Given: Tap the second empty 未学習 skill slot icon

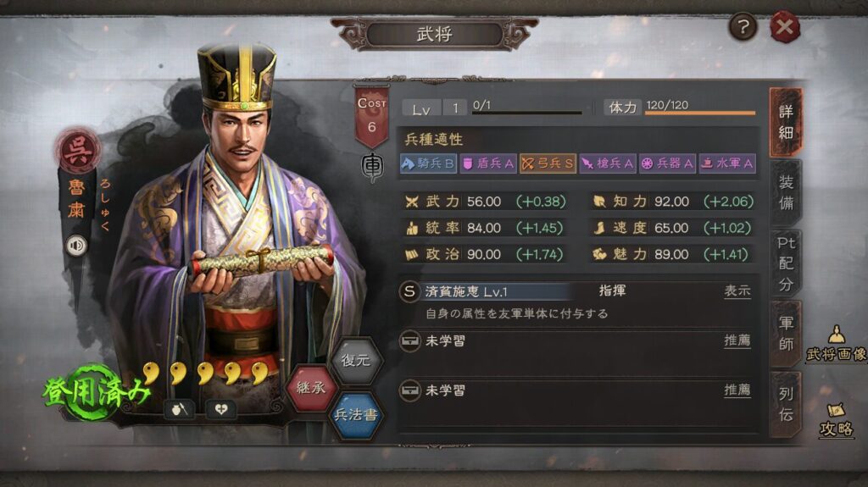Looking at the screenshot, I should pos(409,390).
